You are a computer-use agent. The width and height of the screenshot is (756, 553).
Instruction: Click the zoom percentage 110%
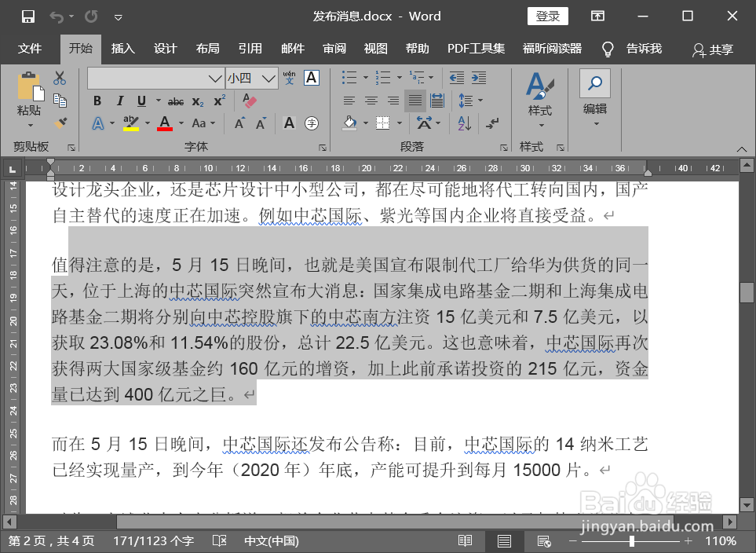(721, 541)
